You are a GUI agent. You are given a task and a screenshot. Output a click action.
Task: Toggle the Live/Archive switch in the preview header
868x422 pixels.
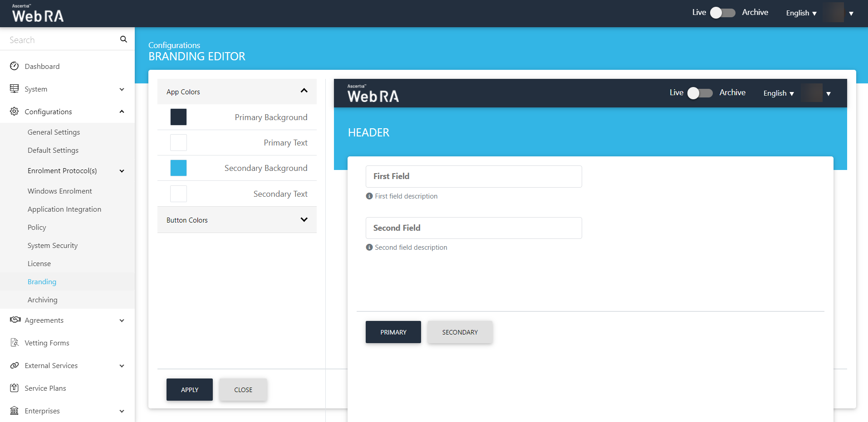click(700, 93)
